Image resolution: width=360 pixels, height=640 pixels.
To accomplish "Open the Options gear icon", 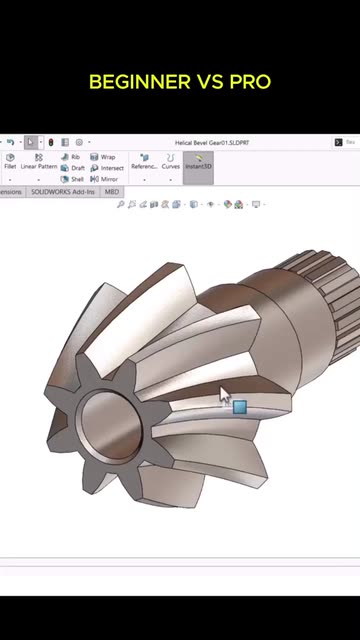I will click(x=79, y=142).
